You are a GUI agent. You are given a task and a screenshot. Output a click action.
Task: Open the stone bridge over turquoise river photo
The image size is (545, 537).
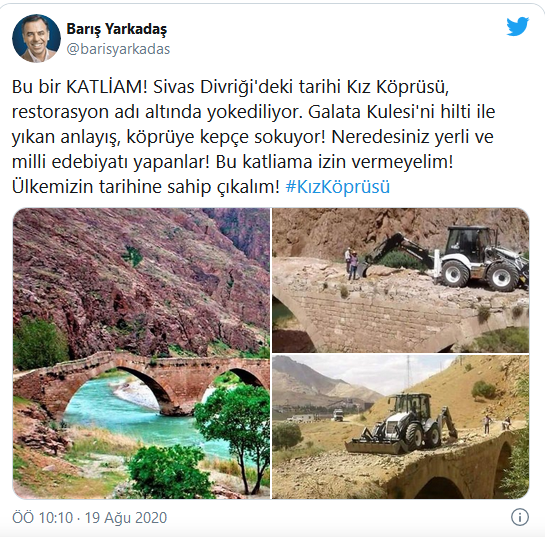[x=141, y=353]
